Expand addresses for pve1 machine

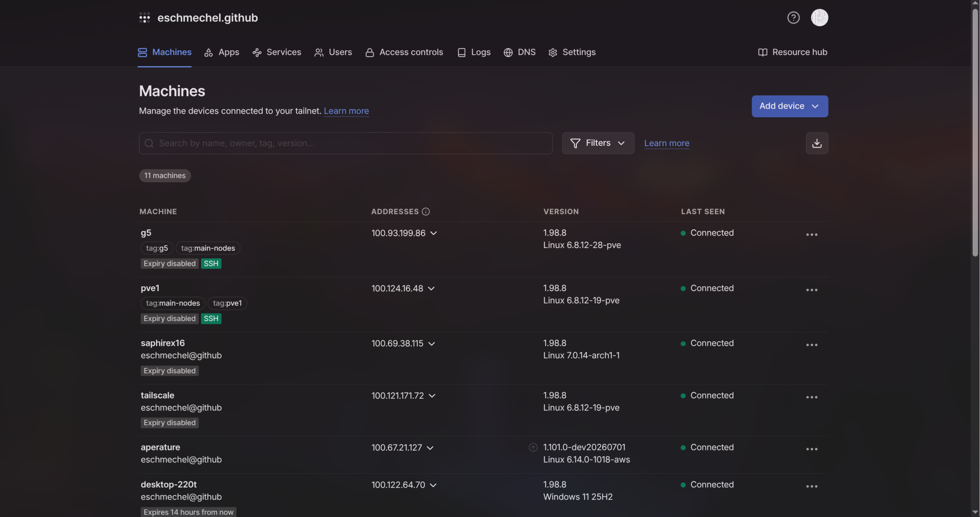[x=431, y=289]
